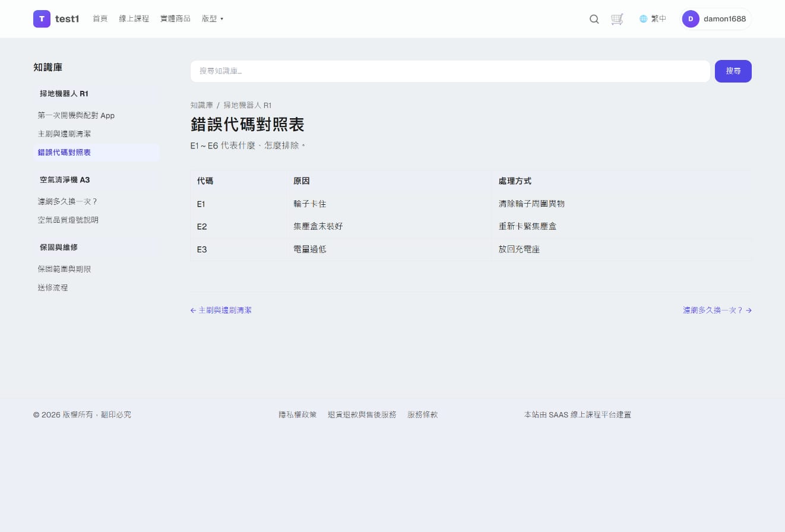Open the 繁中 language selector

659,19
